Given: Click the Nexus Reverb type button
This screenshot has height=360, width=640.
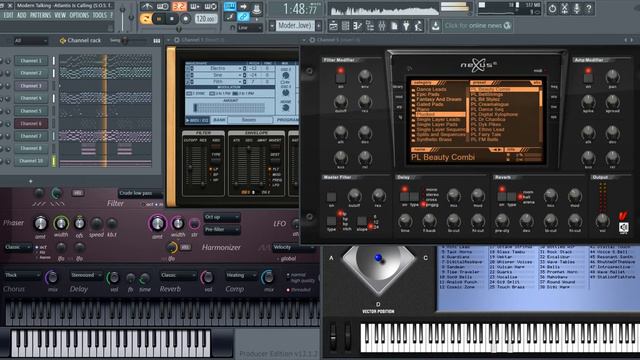Looking at the screenshot, I should (x=511, y=196).
